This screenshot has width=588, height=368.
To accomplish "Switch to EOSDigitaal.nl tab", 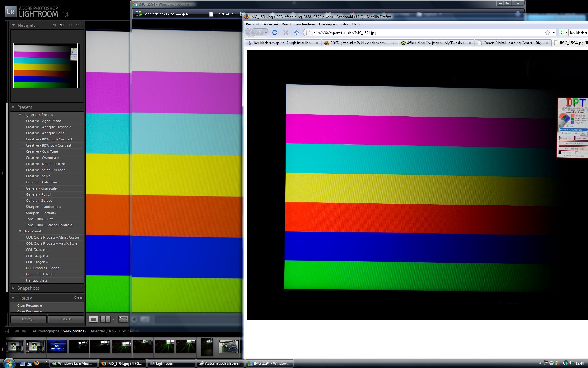I will pos(360,43).
